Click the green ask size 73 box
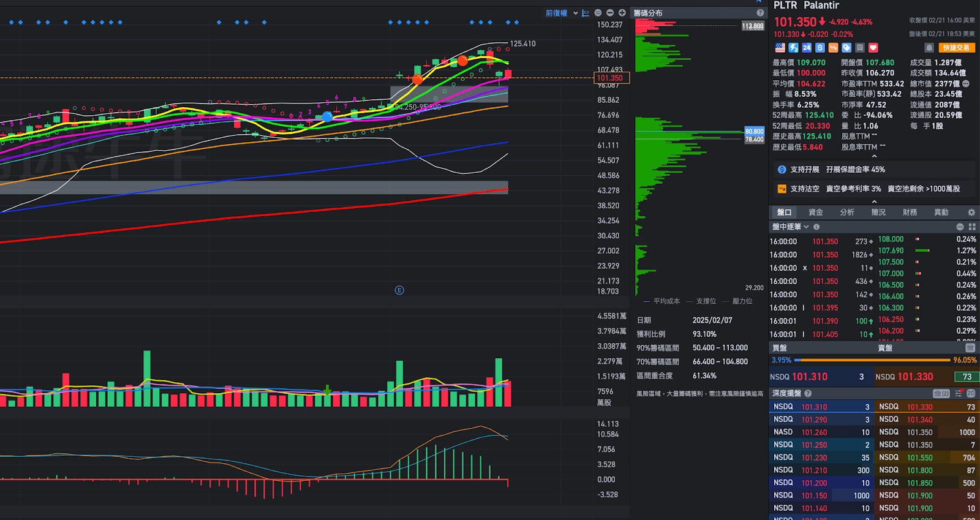 (967, 377)
